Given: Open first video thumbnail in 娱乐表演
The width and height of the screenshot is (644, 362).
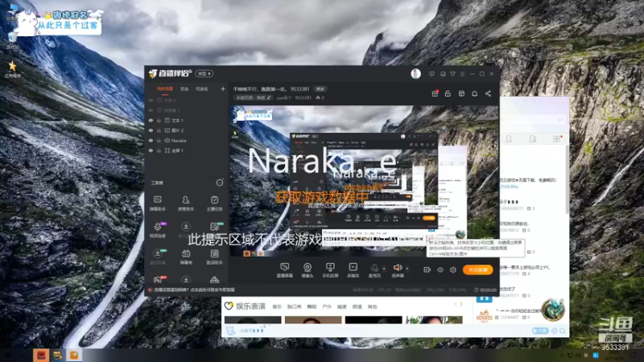Looking at the screenshot, I should pyautogui.click(x=253, y=319).
